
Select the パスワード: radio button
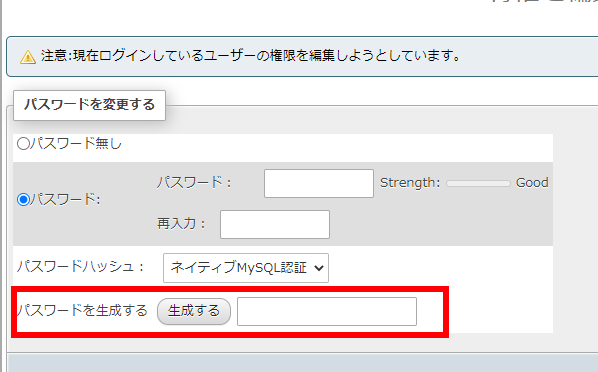click(x=23, y=199)
